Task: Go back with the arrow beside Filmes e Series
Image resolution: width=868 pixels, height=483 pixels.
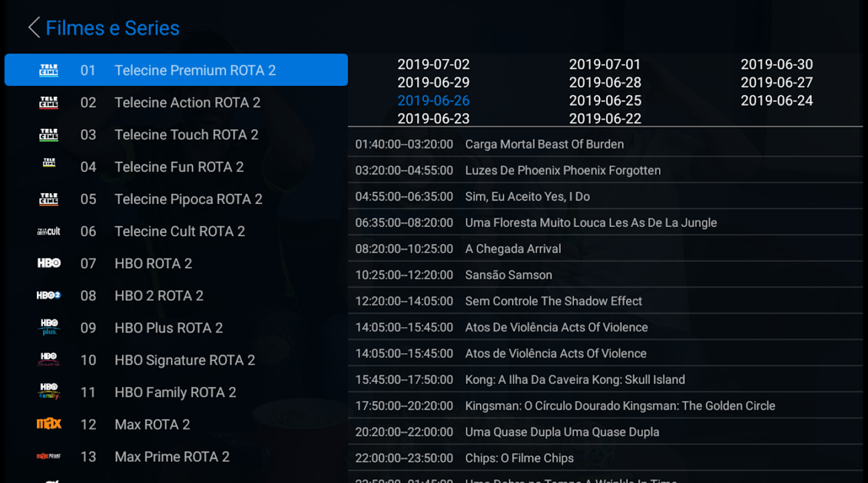Action: coord(34,28)
